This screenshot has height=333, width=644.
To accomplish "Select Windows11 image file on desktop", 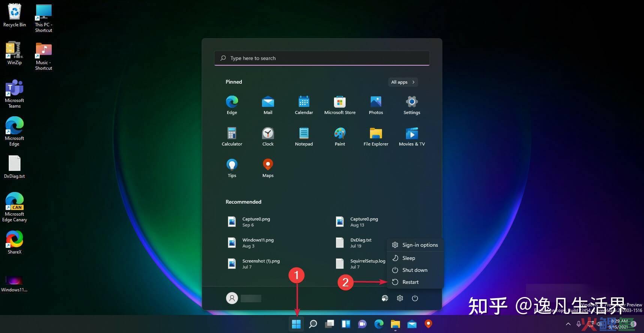I will pyautogui.click(x=14, y=283).
